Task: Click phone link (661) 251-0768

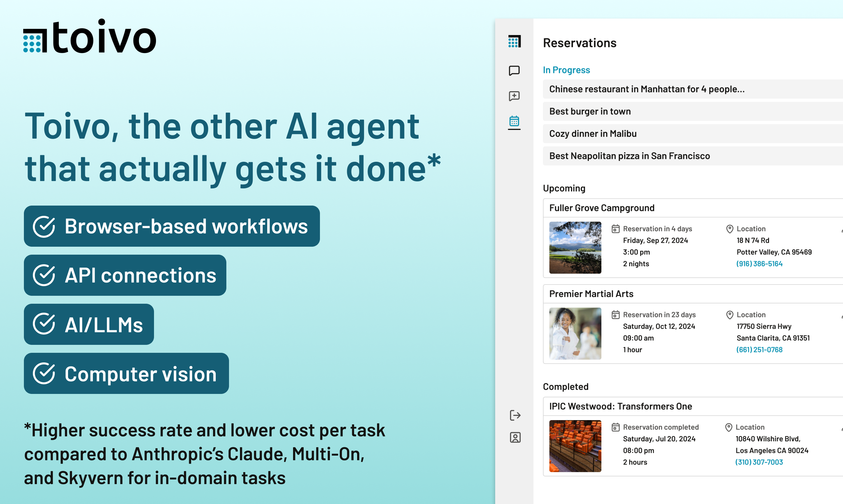Action: pos(759,350)
